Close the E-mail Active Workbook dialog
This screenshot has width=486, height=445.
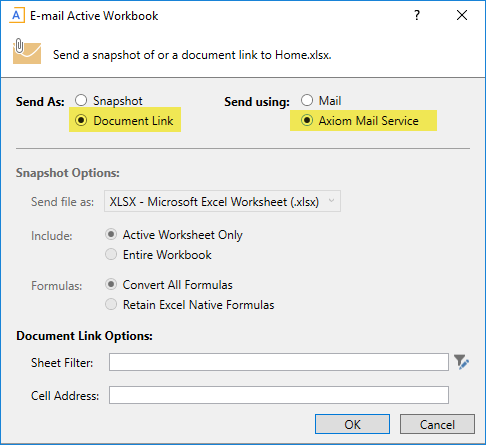[x=462, y=15]
